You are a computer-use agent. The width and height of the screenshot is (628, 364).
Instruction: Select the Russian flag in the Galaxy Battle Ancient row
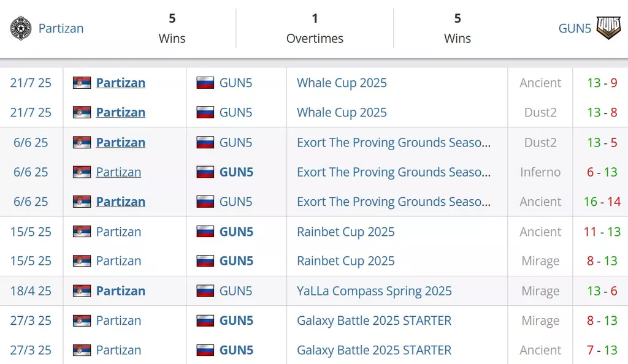pos(205,350)
